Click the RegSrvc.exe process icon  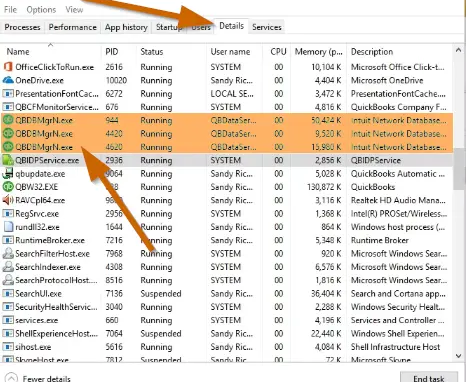pyautogui.click(x=8, y=214)
